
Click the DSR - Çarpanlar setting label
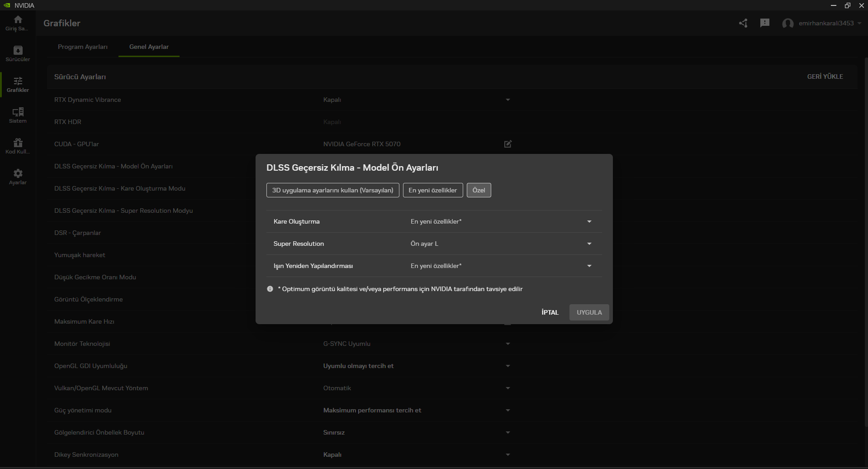(78, 233)
